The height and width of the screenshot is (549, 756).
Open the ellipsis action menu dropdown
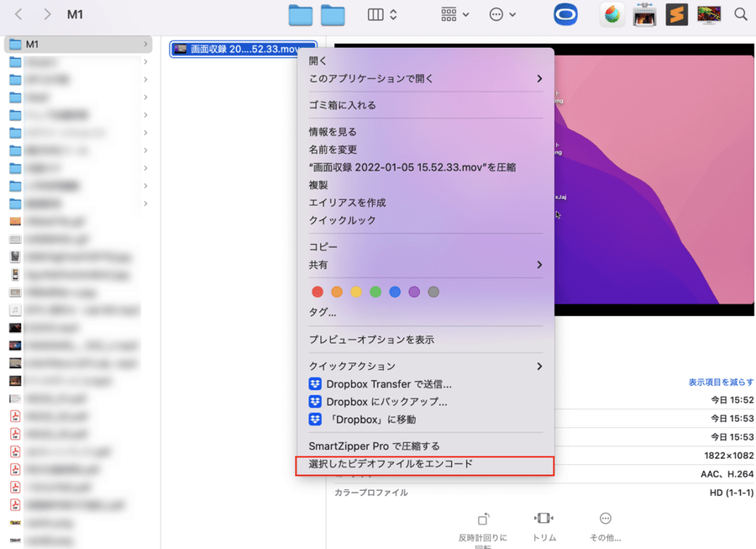(502, 15)
